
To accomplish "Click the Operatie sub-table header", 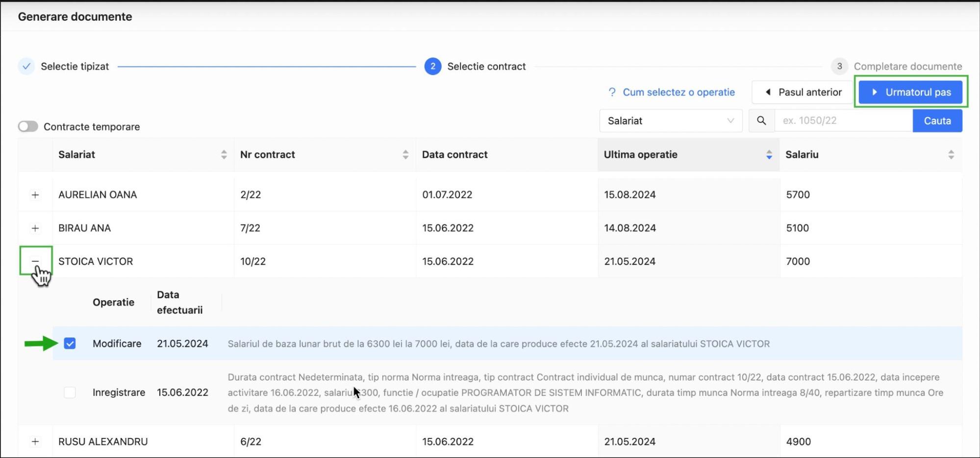I will 113,302.
